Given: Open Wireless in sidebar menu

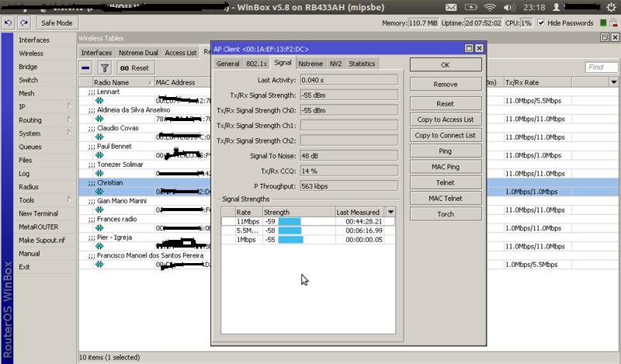Looking at the screenshot, I should coord(31,54).
